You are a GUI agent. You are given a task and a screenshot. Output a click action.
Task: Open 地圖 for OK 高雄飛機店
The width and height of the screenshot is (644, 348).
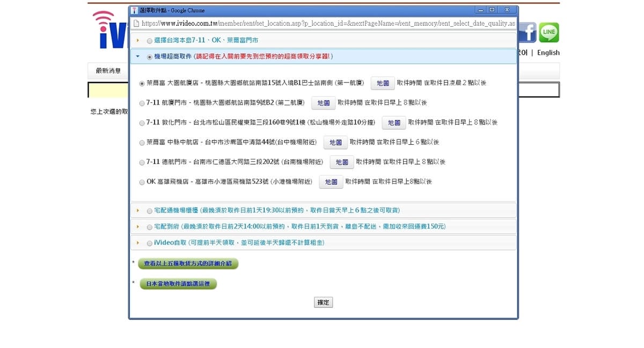[331, 182]
